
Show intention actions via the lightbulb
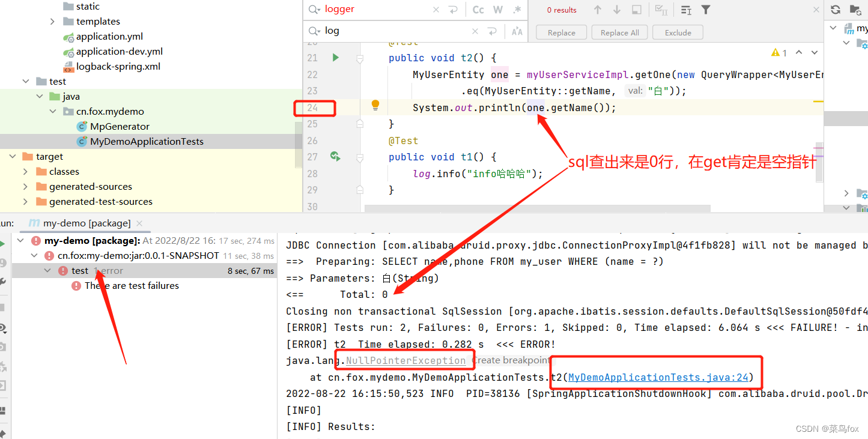[375, 105]
